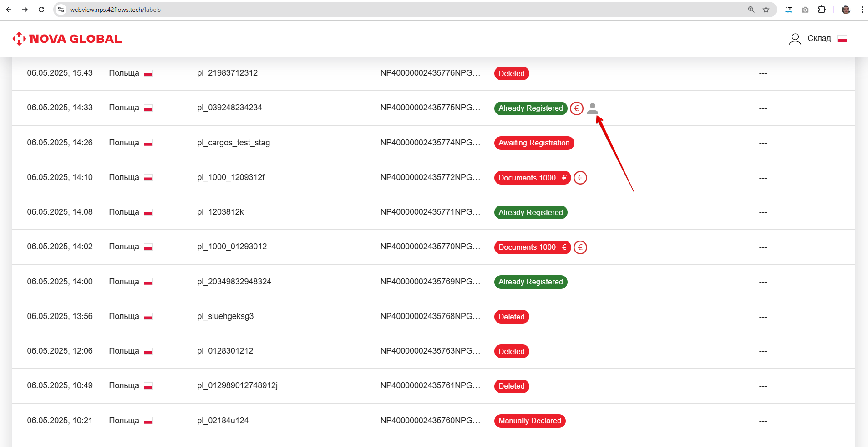Click the Documents 1000+ € badge for pl_1000_1209312f
The image size is (868, 447).
point(532,178)
